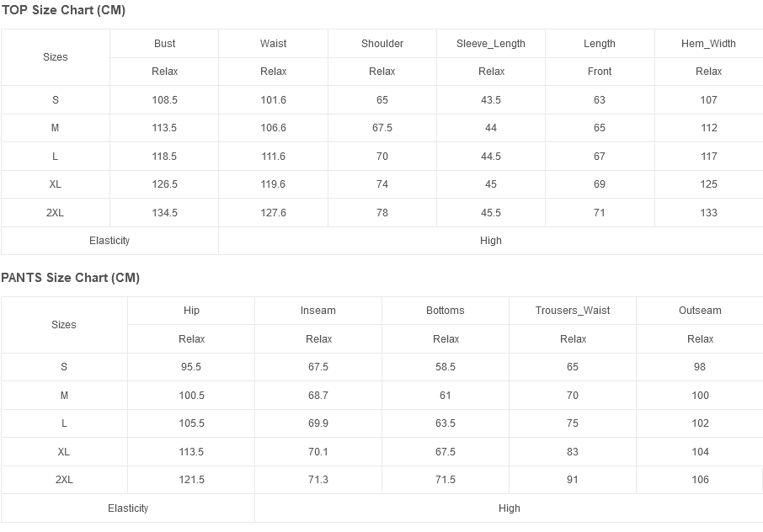Select the "High" elasticity value in the PANTS chart
This screenshot has height=532, width=763.
510,508
